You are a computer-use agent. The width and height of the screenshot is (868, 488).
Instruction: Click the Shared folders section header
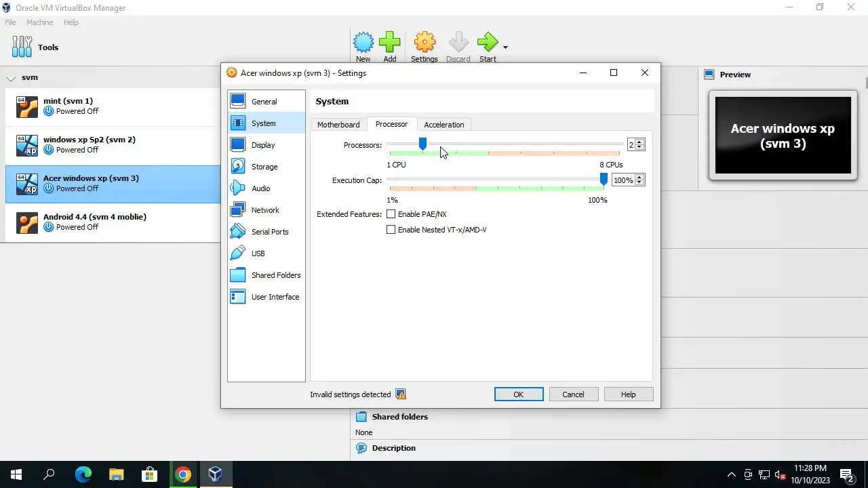click(x=400, y=417)
